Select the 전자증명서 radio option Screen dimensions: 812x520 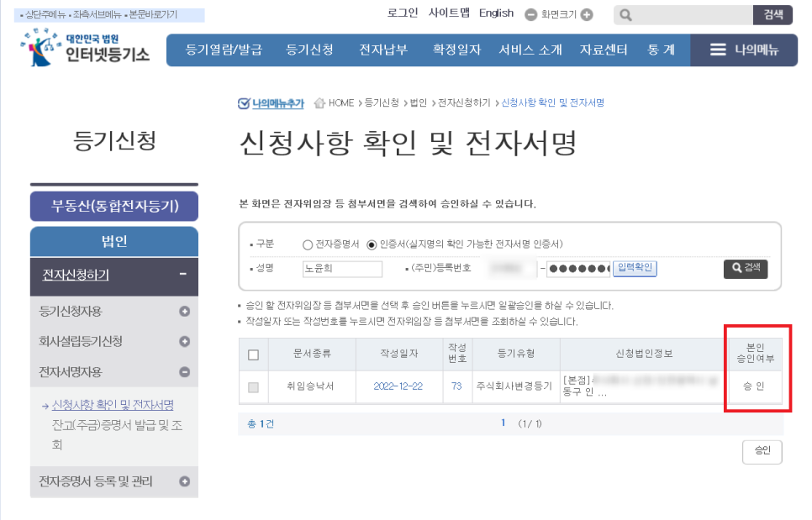click(308, 244)
